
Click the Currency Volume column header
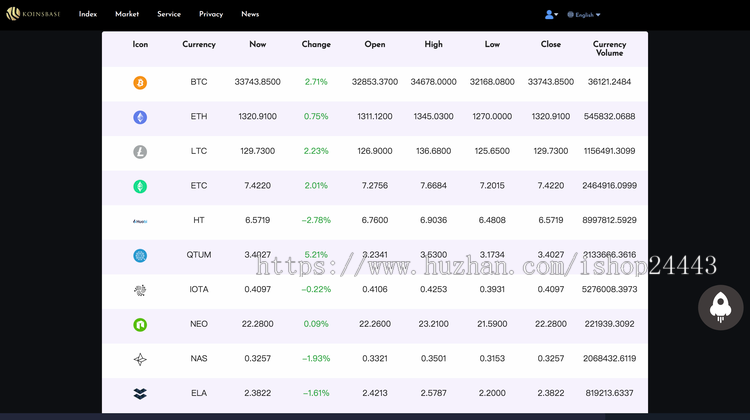(x=609, y=48)
